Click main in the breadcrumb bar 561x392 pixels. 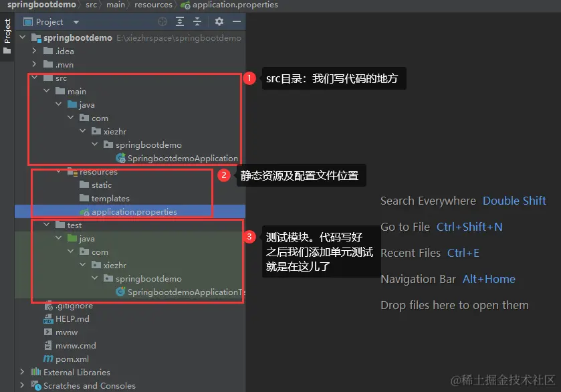coord(116,5)
